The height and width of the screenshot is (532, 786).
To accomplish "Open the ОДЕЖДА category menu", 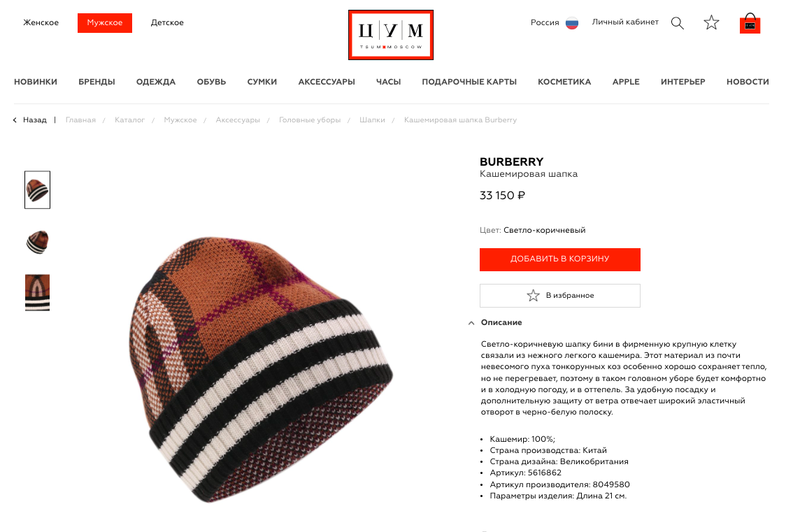I will (x=156, y=82).
